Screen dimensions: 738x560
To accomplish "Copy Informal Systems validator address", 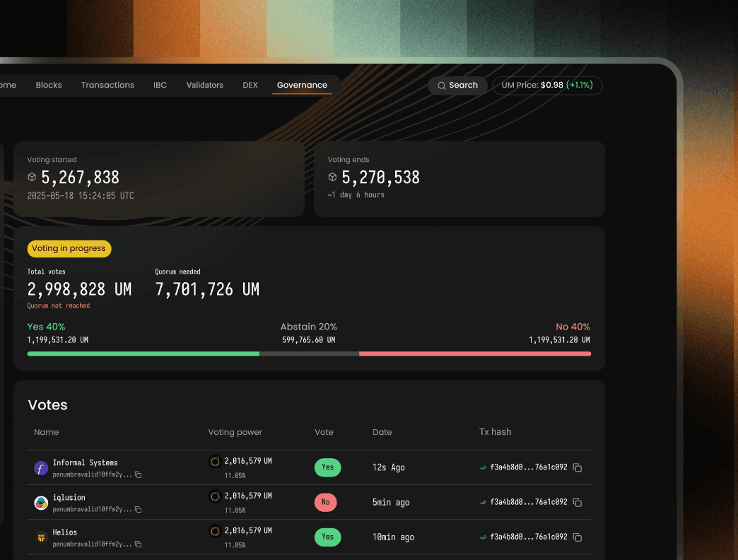I will pos(139,474).
